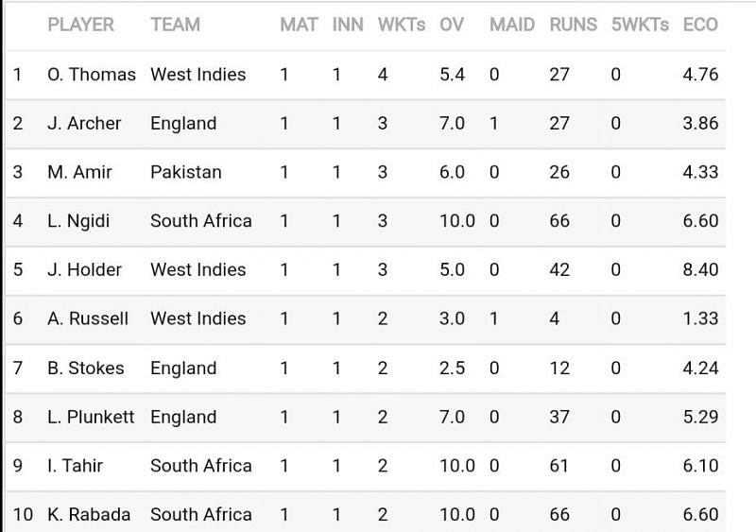Click the OV column header
Screen dimensions: 756x532
pos(452,25)
